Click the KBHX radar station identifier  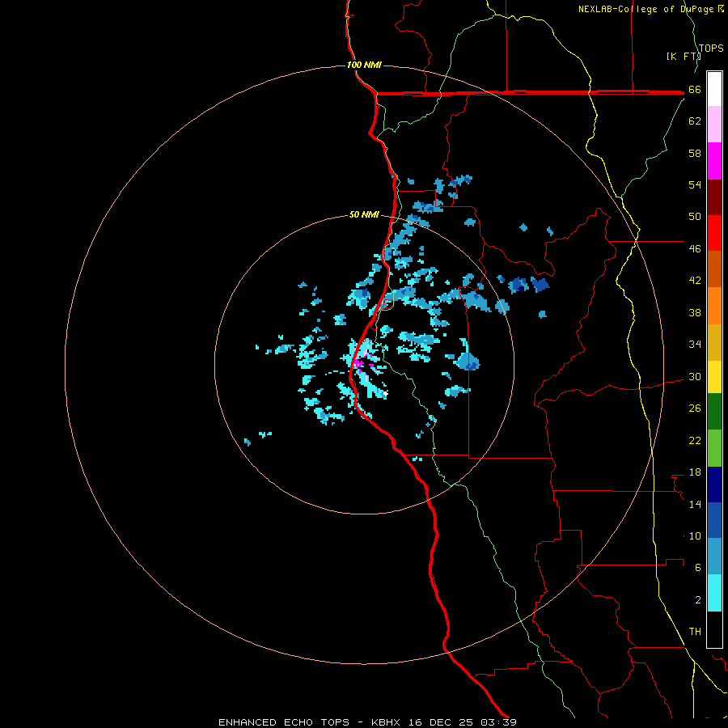[x=387, y=722]
